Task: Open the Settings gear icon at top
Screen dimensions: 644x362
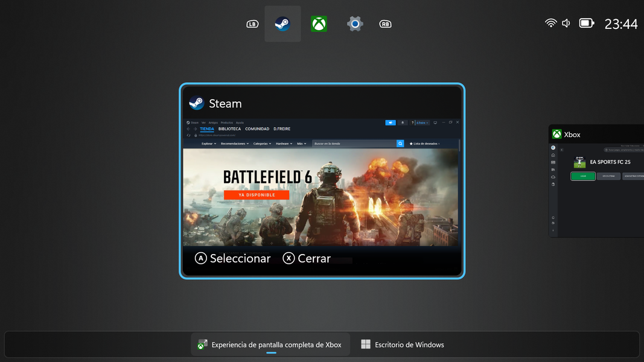Action: pos(355,24)
